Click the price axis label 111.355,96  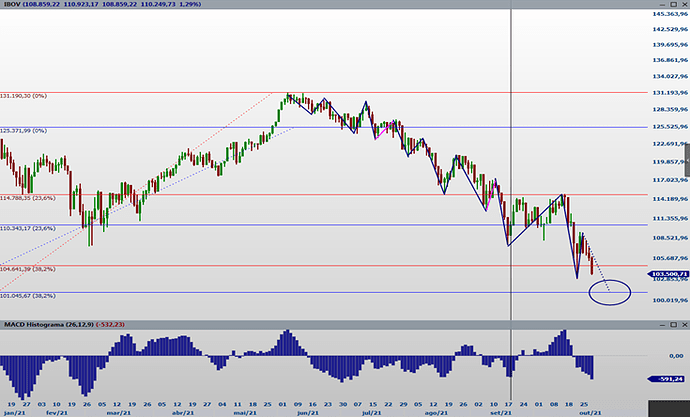670,219
